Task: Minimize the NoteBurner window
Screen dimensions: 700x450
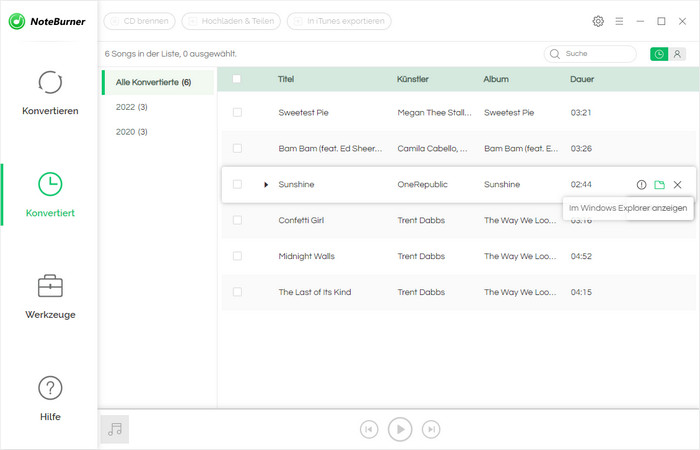Action: (640, 21)
